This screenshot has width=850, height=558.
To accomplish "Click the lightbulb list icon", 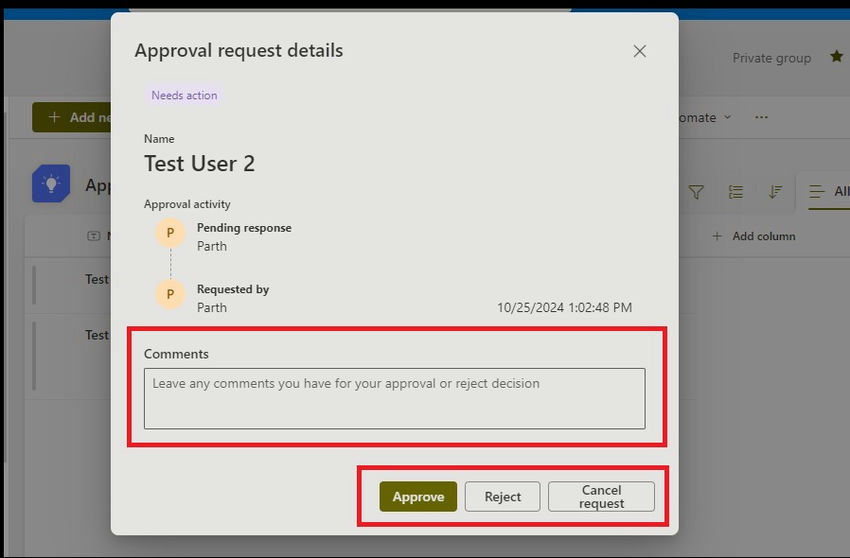I will (51, 183).
